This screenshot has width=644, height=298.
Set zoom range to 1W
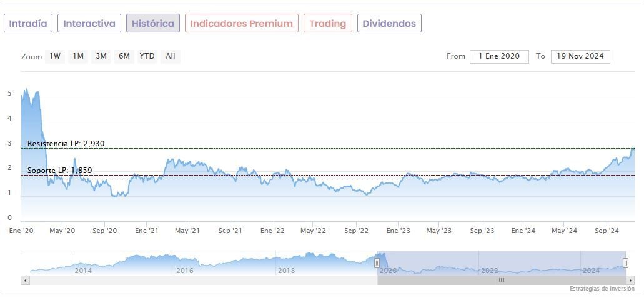tap(55, 56)
